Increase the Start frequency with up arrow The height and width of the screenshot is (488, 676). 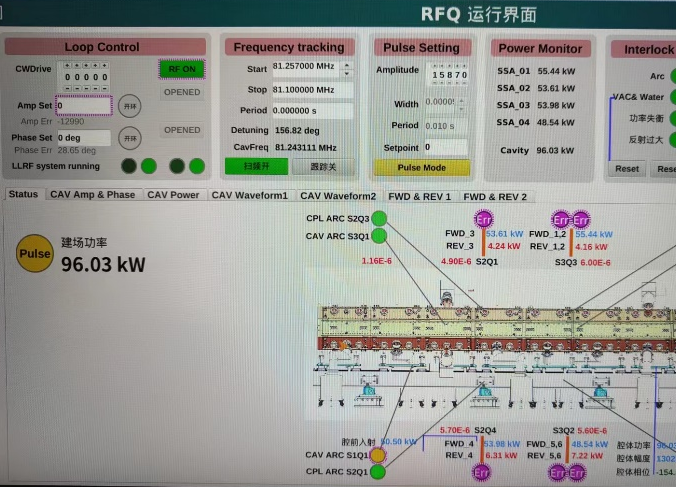coord(347,66)
